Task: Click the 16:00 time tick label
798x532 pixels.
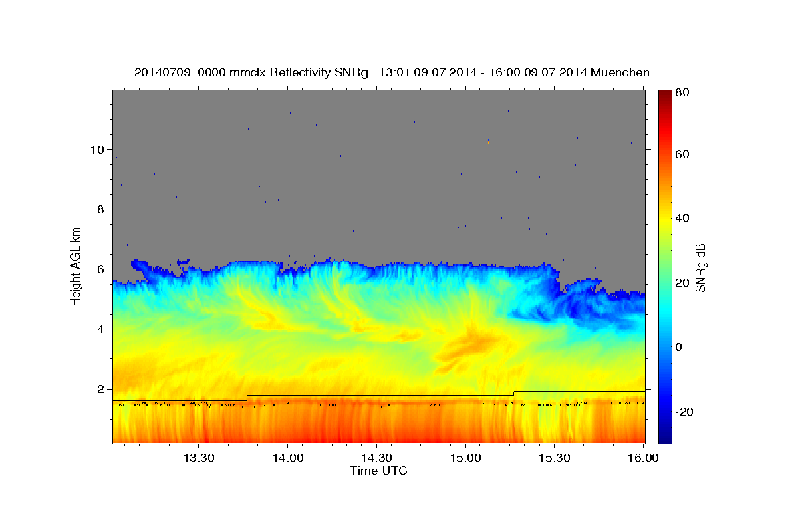Action: (x=642, y=458)
